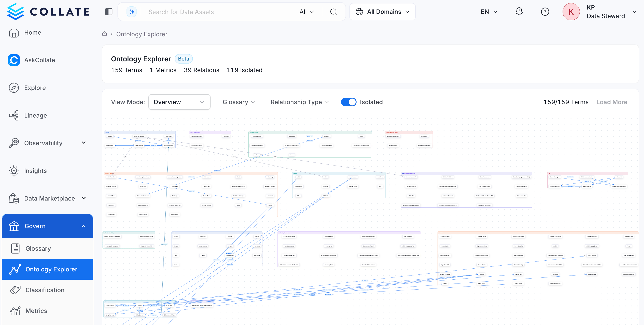Select the Competitor Benchmark node

[x=393, y=136]
